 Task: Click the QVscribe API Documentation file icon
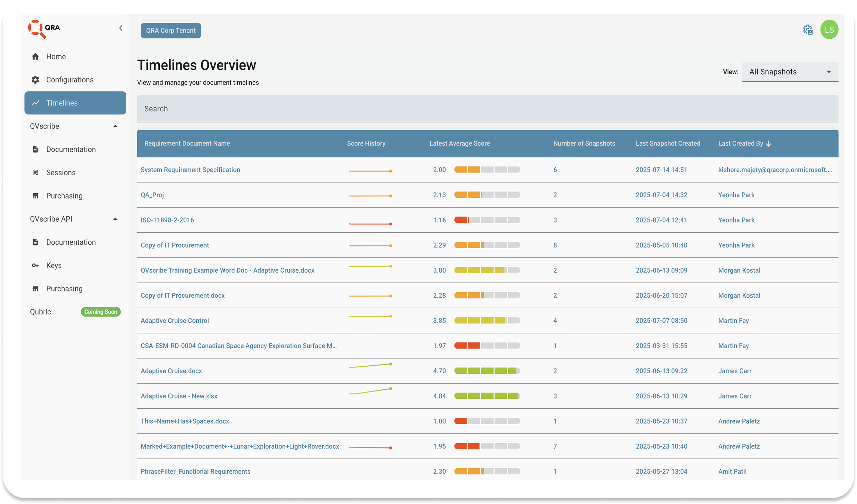pos(35,242)
